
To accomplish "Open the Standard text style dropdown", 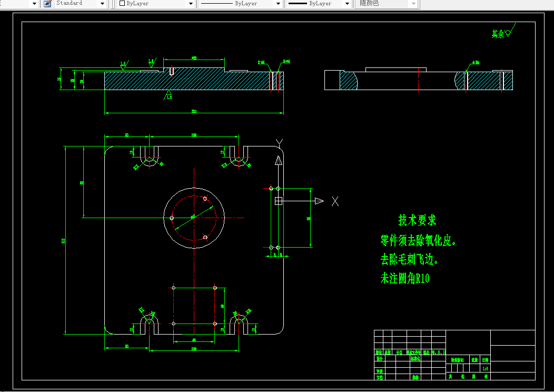I will [x=102, y=4].
